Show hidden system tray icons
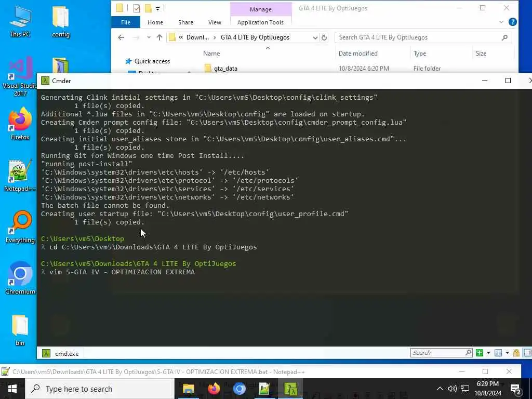The image size is (532, 399). (440, 389)
